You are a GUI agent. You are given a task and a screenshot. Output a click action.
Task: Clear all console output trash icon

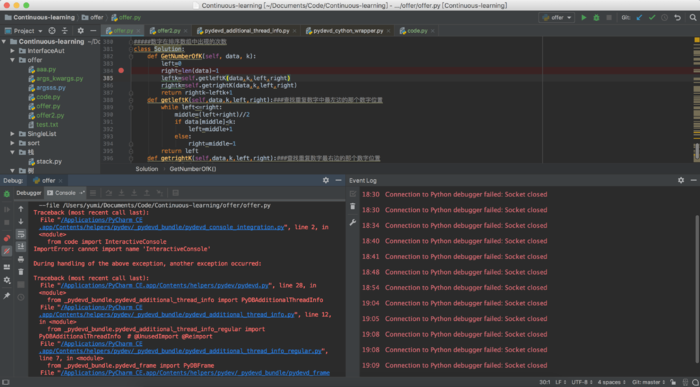[x=21, y=272]
